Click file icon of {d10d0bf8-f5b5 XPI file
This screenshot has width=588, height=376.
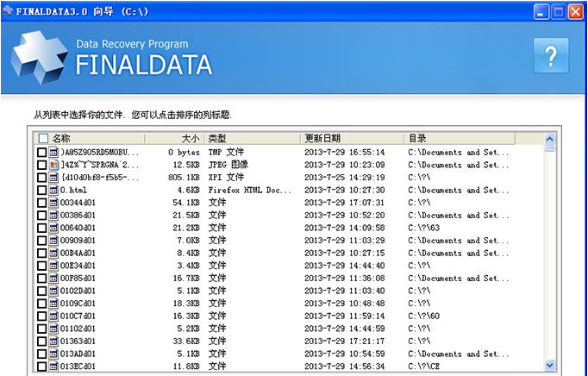click(53, 178)
